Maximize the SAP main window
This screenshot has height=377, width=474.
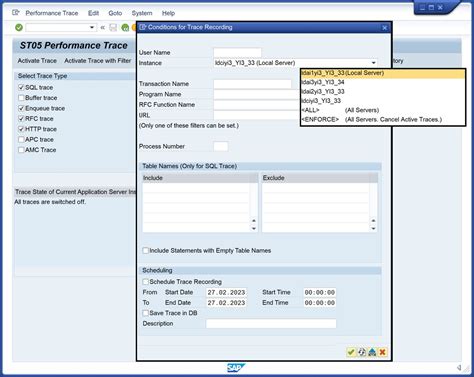[x=431, y=7]
